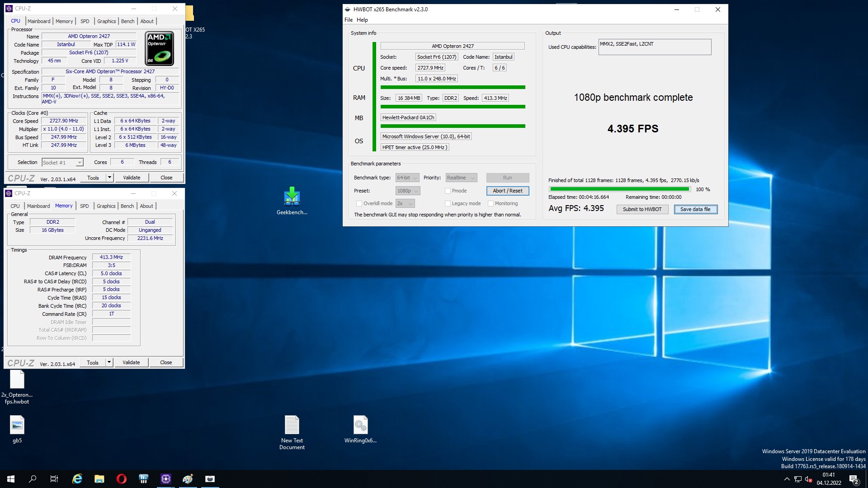This screenshot has height=488, width=868.
Task: Open the Overkill 2x multiplier dropdown
Action: coord(405,204)
